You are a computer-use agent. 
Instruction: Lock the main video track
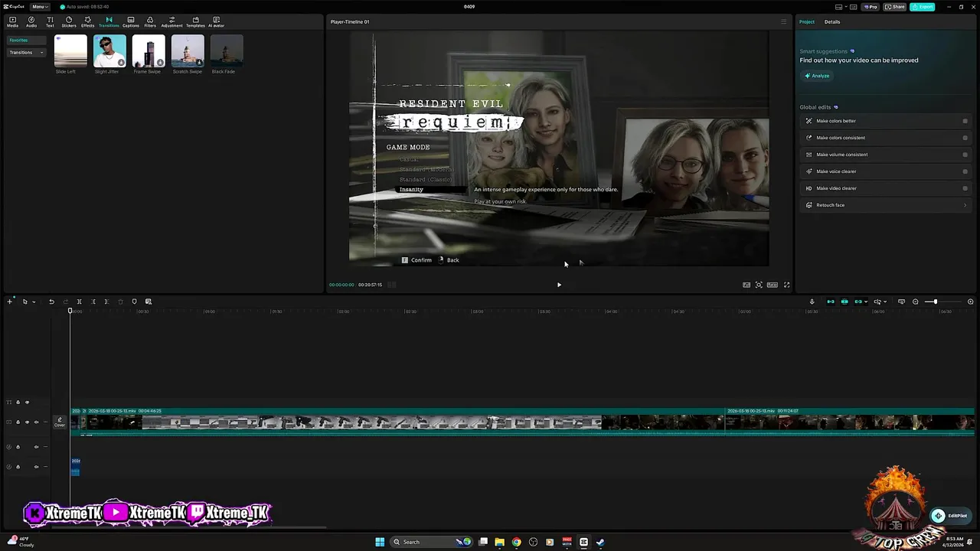(18, 422)
